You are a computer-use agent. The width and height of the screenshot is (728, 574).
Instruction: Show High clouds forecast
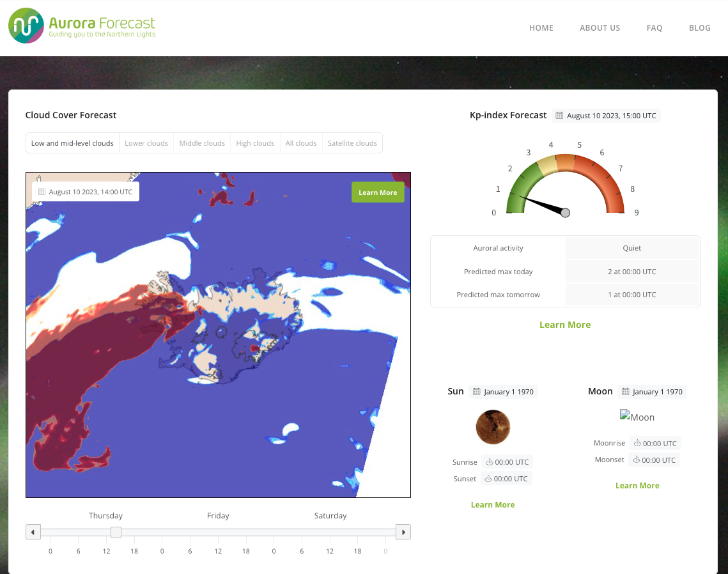[x=255, y=143]
